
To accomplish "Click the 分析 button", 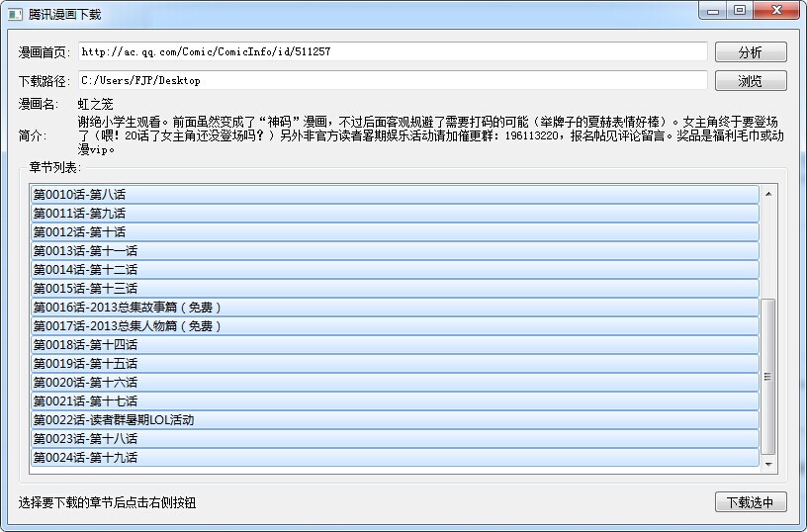I will pos(751,52).
